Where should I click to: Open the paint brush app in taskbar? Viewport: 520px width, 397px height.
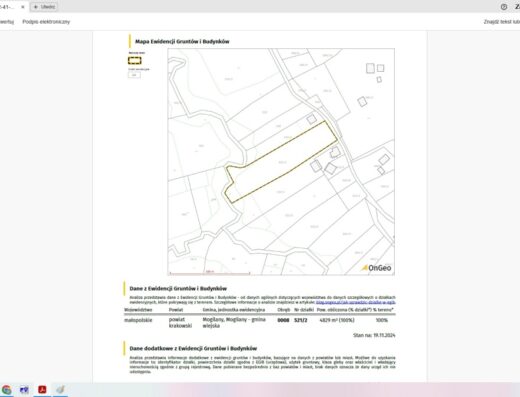60,389
